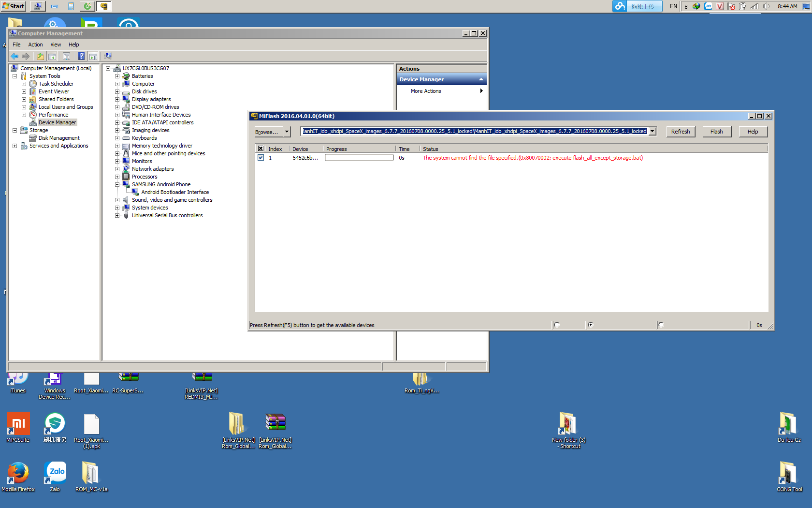Show hidden tray icons chevron
This screenshot has width=812, height=508.
[x=686, y=7]
